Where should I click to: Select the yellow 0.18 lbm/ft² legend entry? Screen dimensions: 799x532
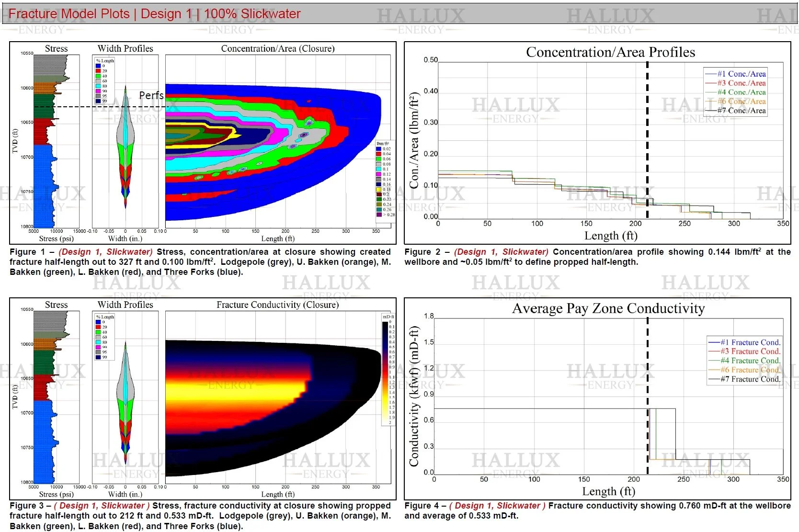coord(379,189)
